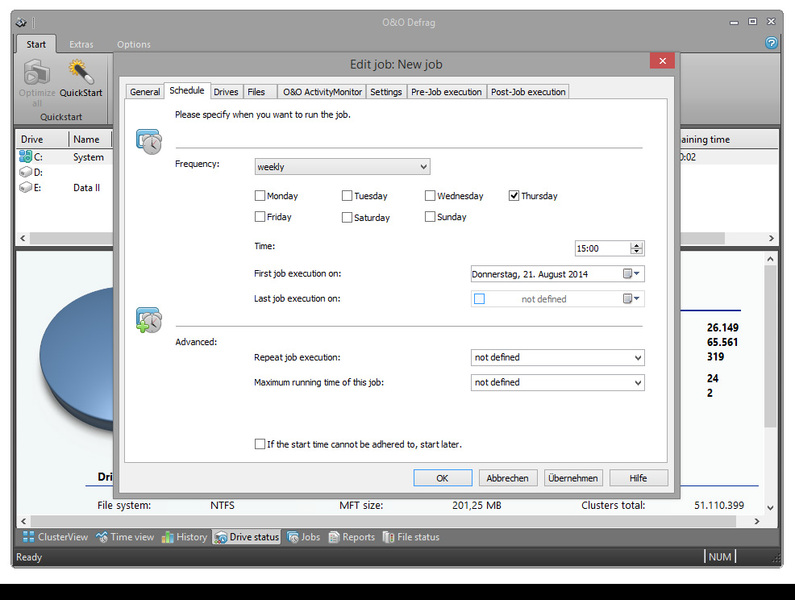Click the NUM status bar indicator

tap(719, 556)
